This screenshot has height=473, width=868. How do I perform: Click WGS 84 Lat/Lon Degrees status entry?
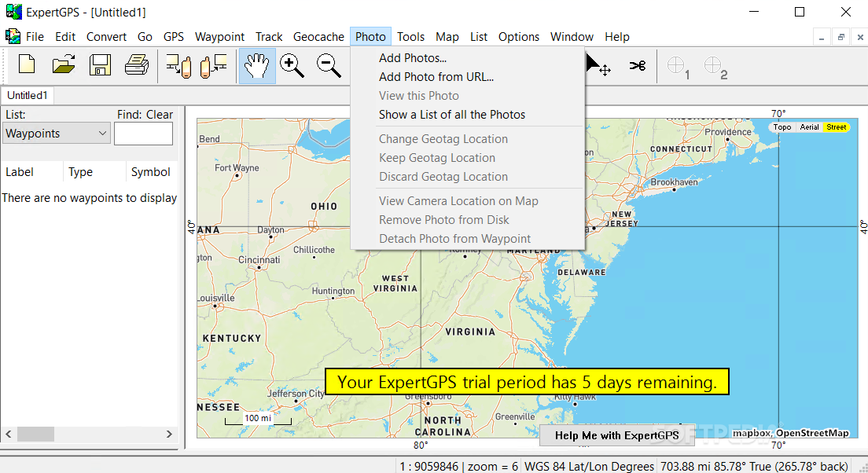[589, 467]
